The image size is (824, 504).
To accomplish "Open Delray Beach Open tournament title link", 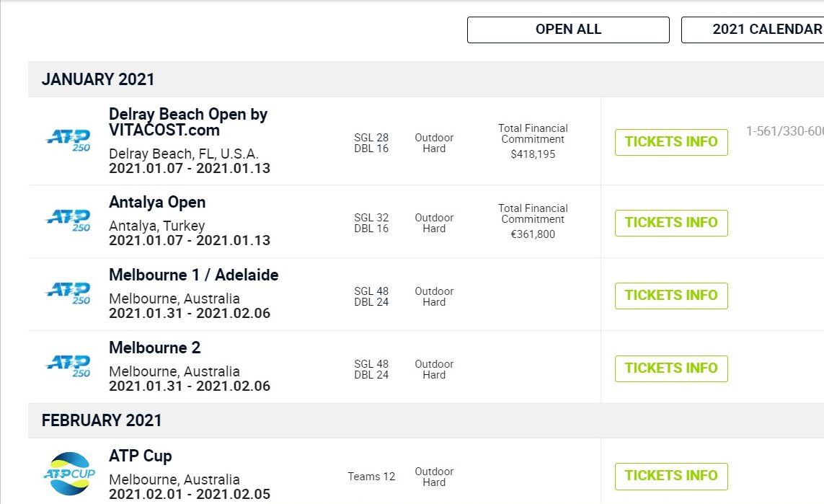I will [188, 123].
